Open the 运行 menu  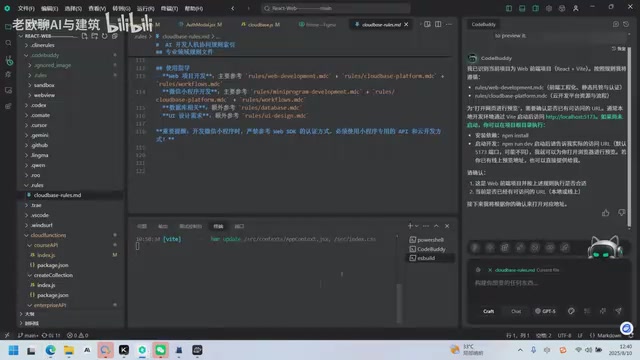pyautogui.click(x=145, y=8)
